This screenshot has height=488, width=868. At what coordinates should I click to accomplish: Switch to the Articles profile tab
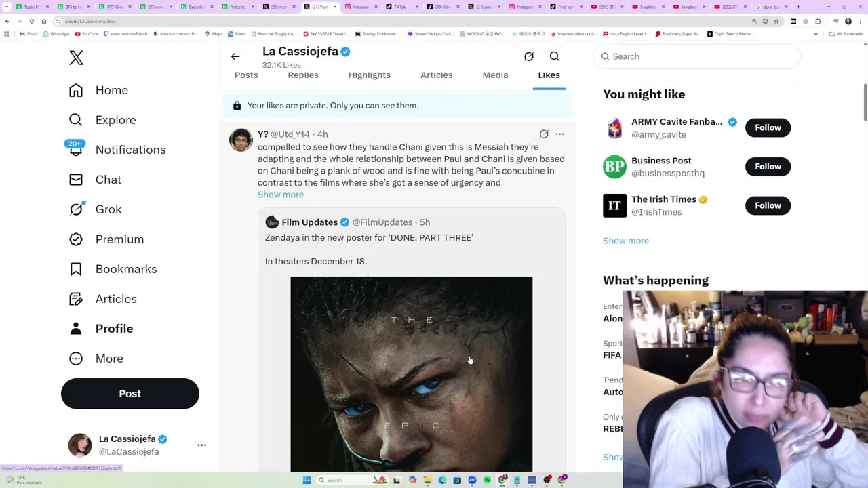(x=436, y=75)
